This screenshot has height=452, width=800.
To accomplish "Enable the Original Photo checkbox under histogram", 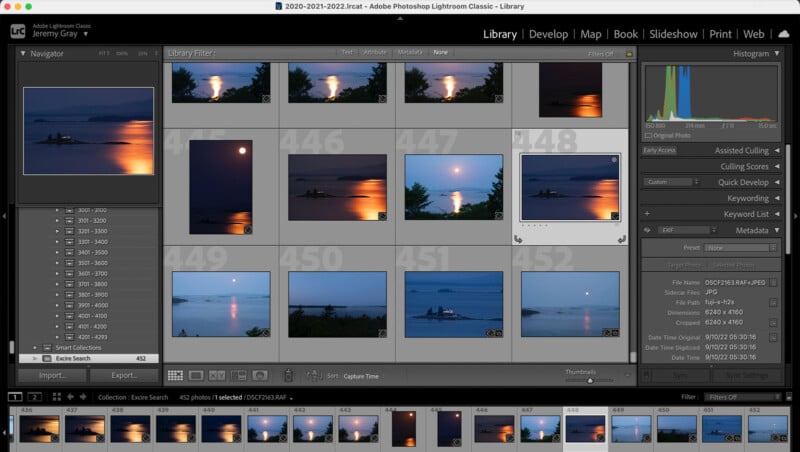I will pos(648,136).
